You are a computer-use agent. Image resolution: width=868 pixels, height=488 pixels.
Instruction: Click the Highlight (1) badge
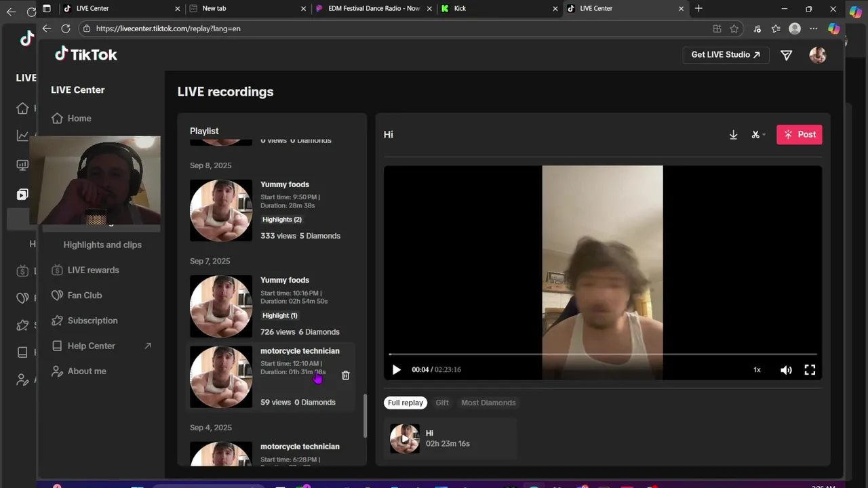(280, 315)
